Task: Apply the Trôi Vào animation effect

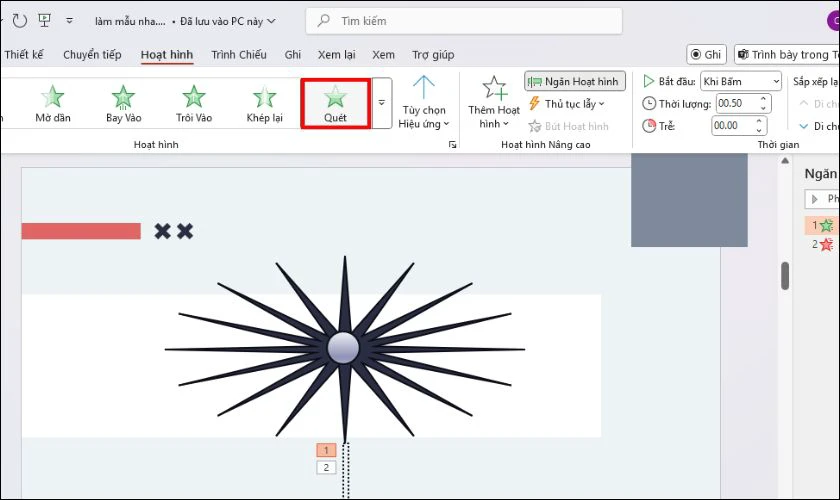Action: click(194, 104)
